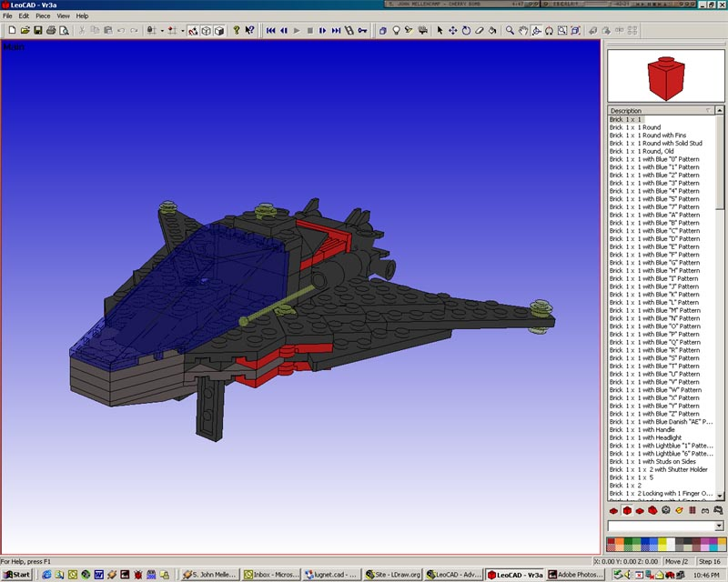Screen dimensions: 728x582
Task: Toggle the Plate category button in parts panel
Action: [x=613, y=511]
